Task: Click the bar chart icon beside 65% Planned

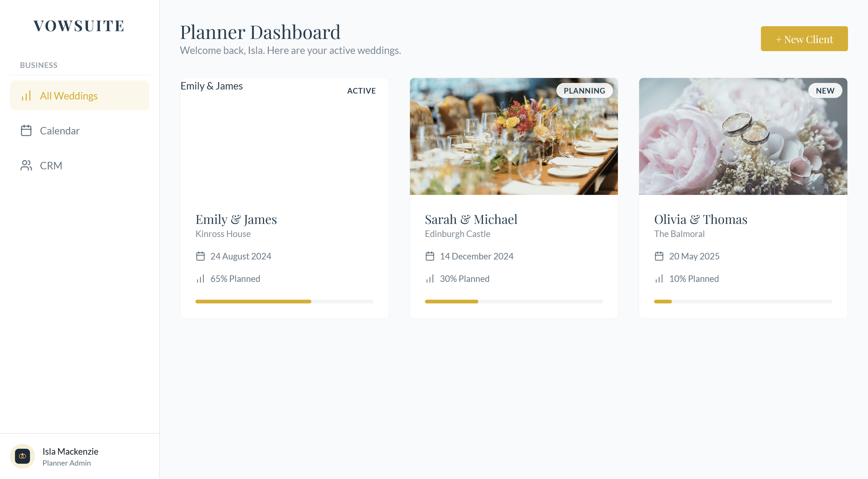Action: click(200, 278)
